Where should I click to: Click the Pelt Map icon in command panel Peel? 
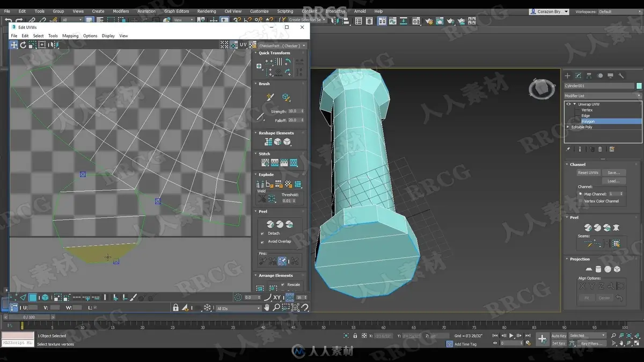click(616, 228)
